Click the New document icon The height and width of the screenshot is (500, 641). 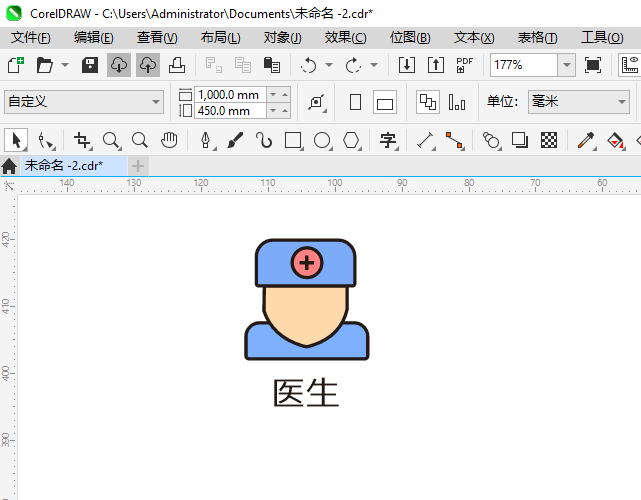click(x=16, y=65)
